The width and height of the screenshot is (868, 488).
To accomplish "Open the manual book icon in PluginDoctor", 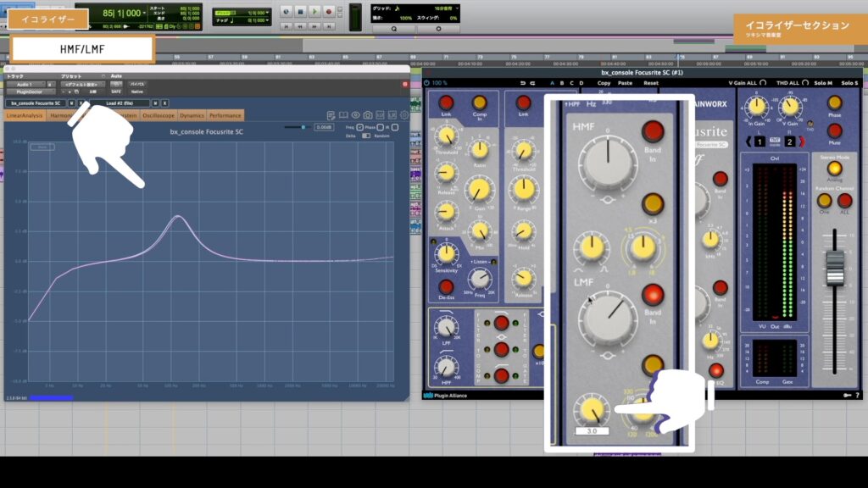I will [x=343, y=115].
